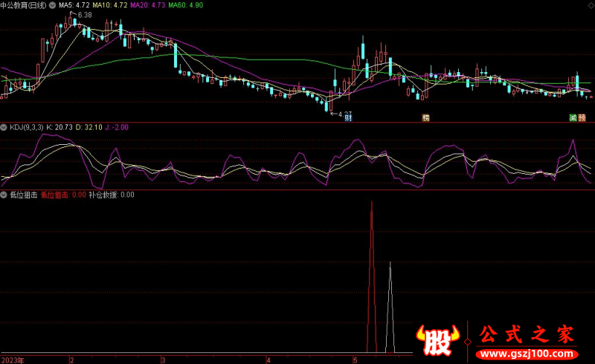This screenshot has height=364, width=595.
Task: Select the MA5 moving average label
Action: (74, 5)
